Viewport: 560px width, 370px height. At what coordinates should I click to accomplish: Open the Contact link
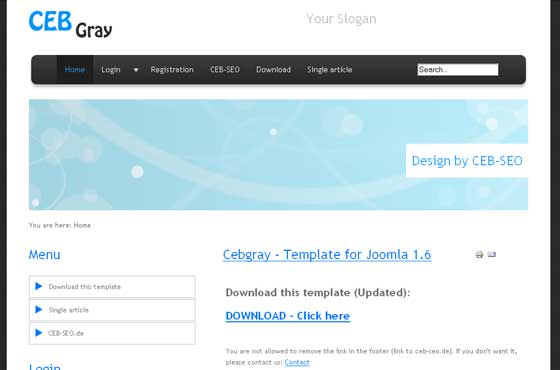[297, 362]
